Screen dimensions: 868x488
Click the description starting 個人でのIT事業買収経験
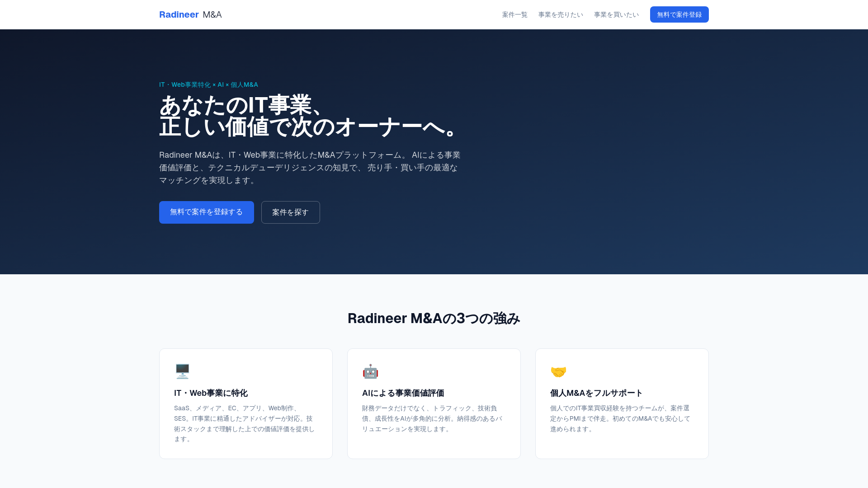coord(620,418)
